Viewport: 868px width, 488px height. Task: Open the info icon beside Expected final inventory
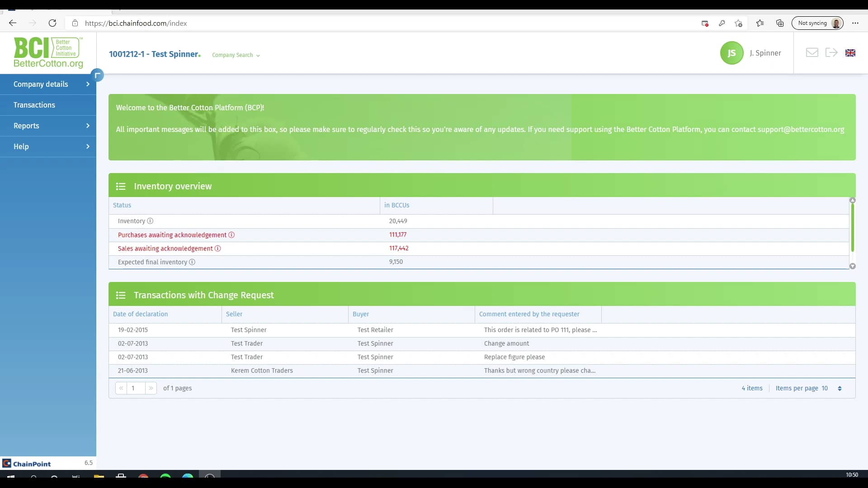tap(192, 262)
